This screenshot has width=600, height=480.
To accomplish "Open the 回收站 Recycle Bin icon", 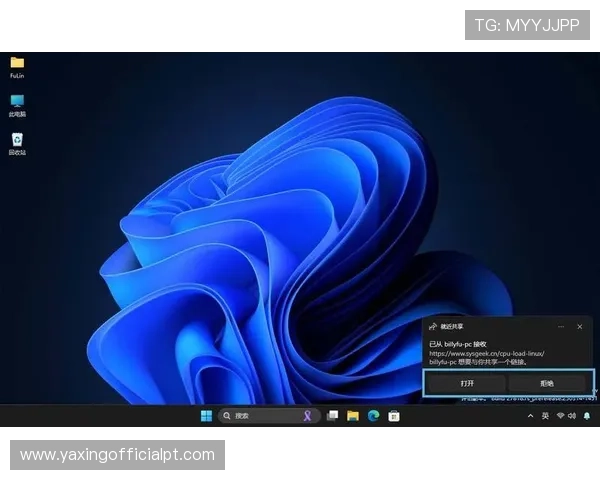I will tap(17, 141).
